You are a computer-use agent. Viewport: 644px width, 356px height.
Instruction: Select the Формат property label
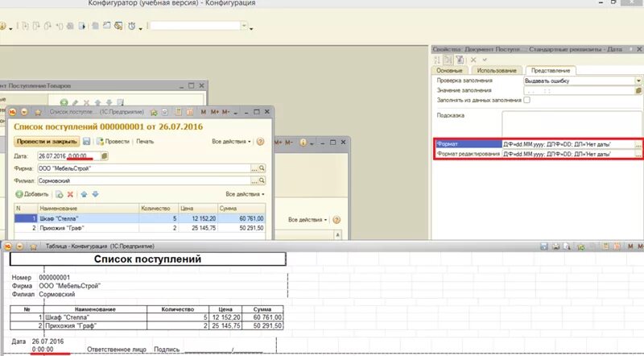469,144
